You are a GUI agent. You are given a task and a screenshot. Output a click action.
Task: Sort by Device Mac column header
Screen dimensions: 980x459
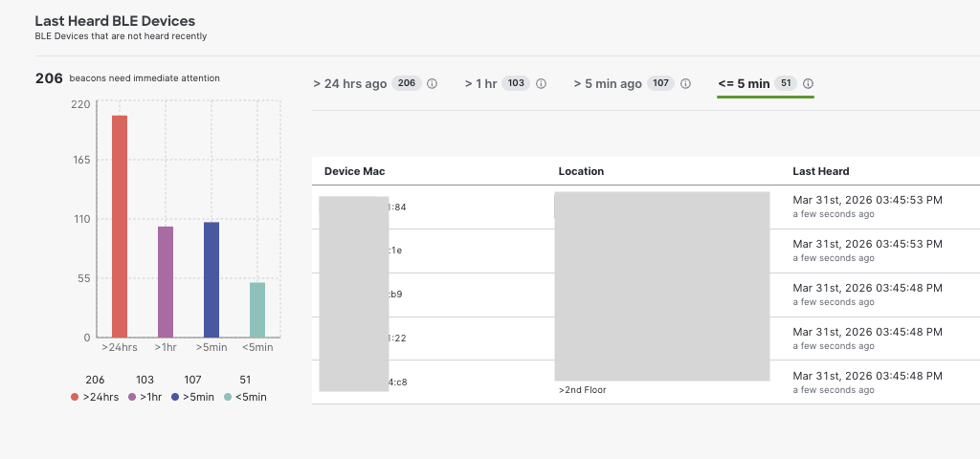354,171
